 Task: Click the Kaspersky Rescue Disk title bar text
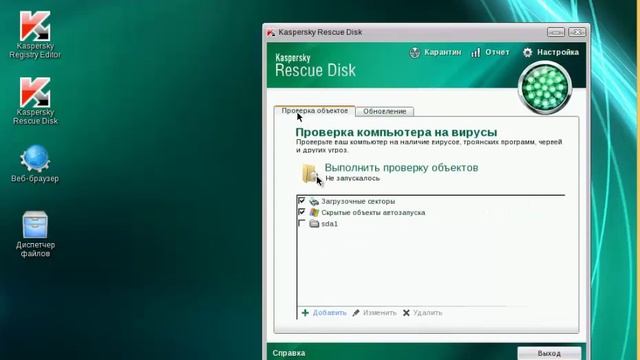(x=320, y=32)
